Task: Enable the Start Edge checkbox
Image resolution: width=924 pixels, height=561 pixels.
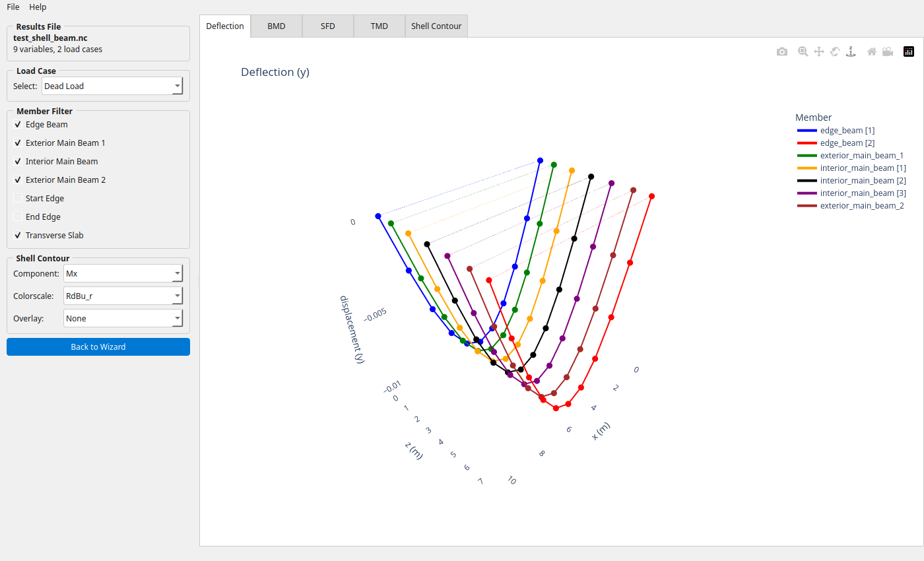Action: pos(18,199)
